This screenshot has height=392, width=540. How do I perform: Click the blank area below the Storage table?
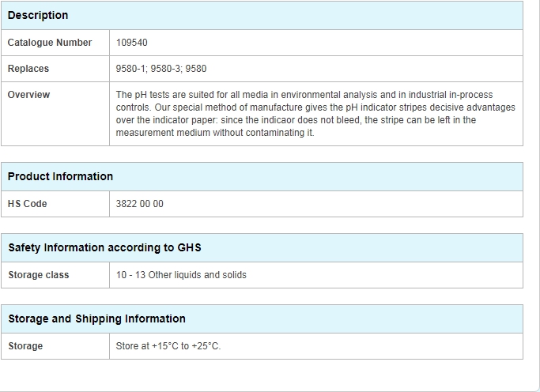(x=262, y=375)
